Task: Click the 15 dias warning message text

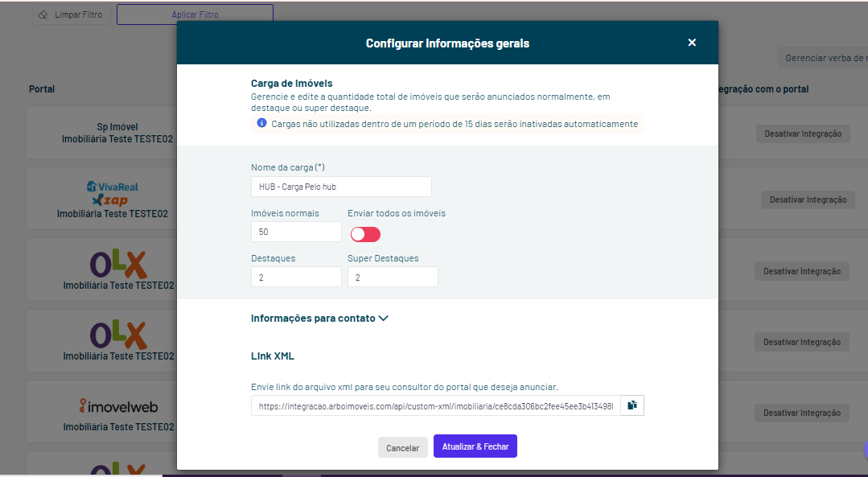Action: point(455,124)
